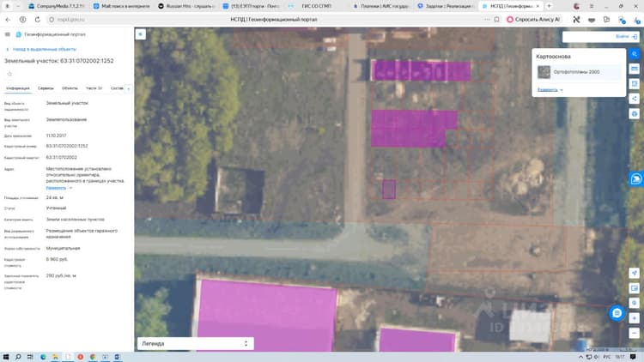The width and height of the screenshot is (644, 362).
Task: Switch to the Сервисы tab
Action: tap(46, 88)
